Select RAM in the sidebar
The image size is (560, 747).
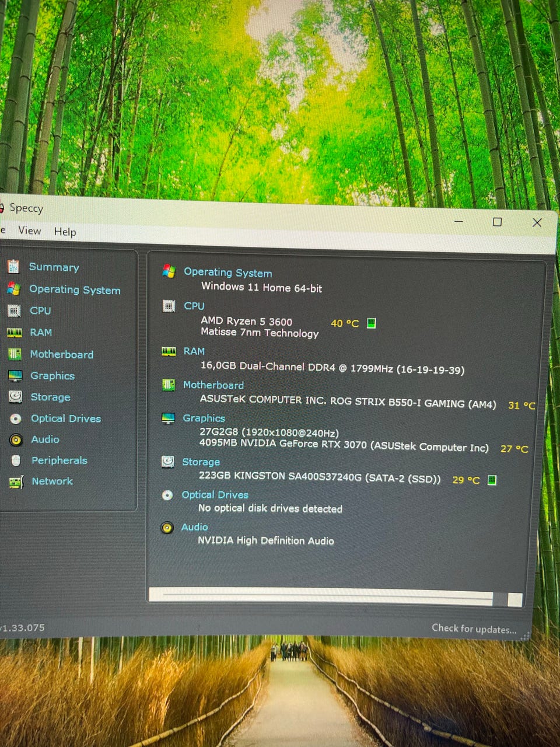click(x=41, y=332)
